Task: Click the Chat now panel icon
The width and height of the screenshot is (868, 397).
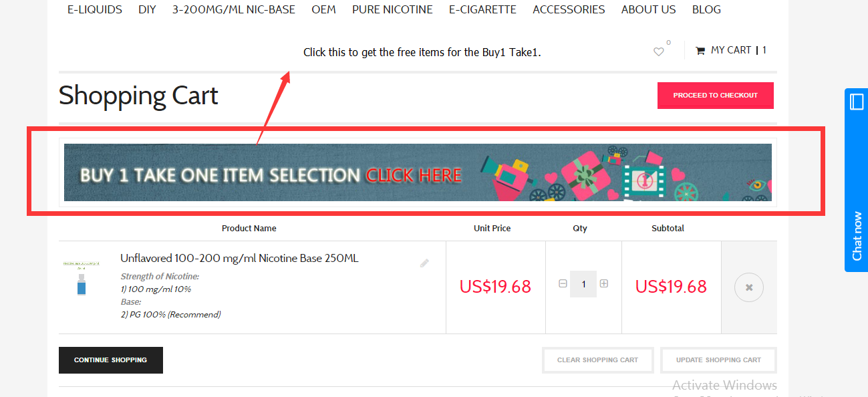Action: 857,102
